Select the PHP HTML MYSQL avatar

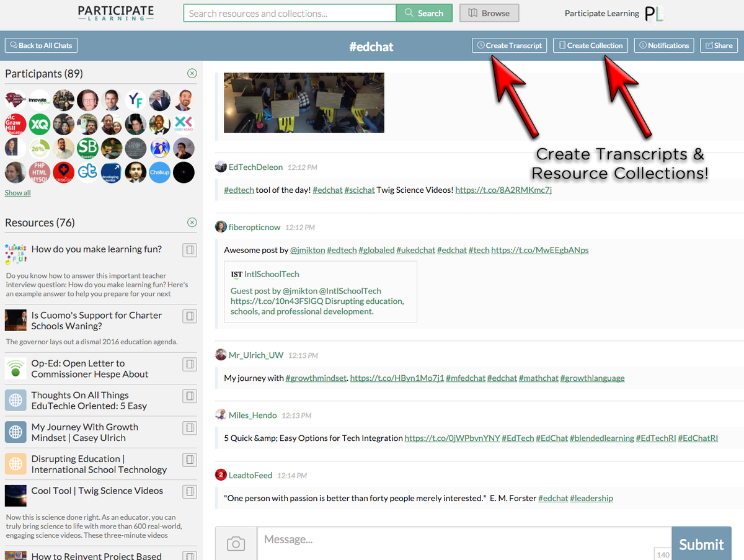coord(39,172)
